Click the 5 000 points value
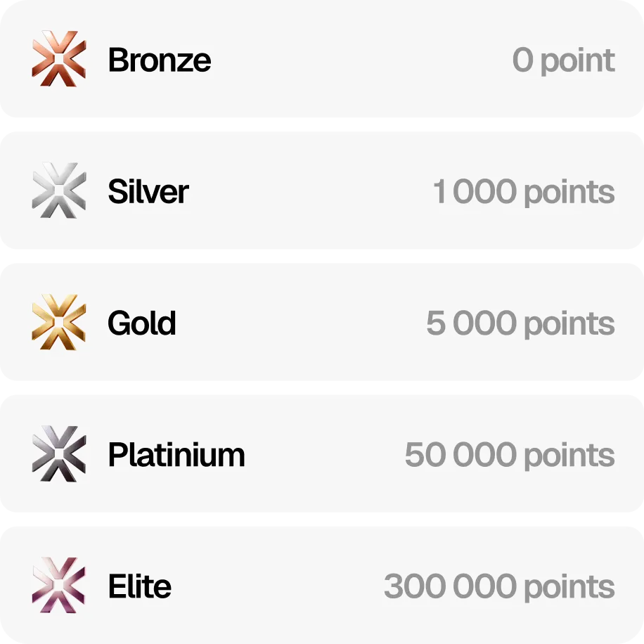644x644 pixels. pyautogui.click(x=521, y=324)
